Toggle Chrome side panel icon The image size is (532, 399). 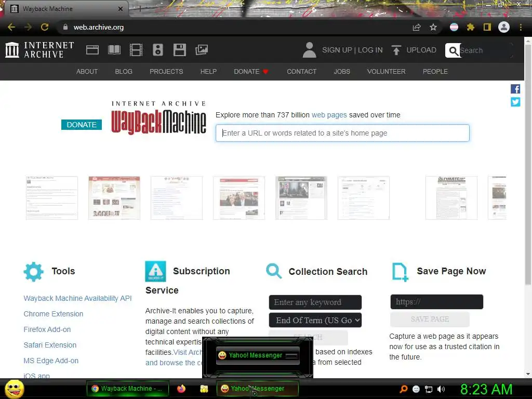pos(487,27)
